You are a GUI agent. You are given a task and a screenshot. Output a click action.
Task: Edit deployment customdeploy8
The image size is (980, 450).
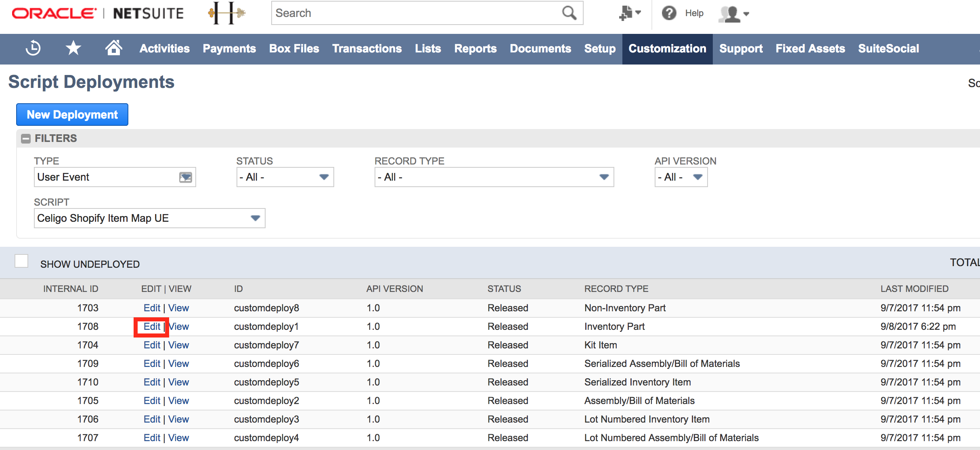click(152, 308)
